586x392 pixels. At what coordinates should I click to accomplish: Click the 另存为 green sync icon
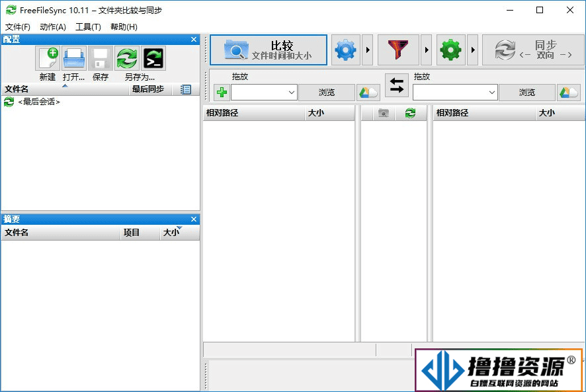[x=127, y=58]
